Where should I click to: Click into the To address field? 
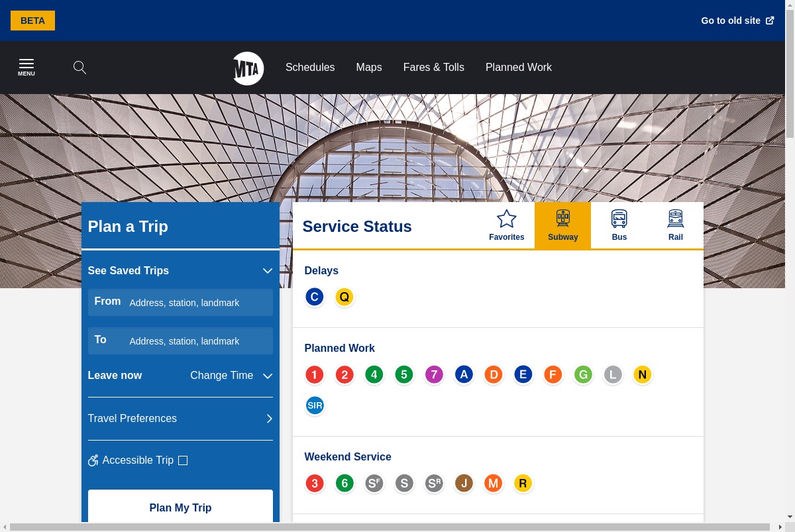[180, 341]
